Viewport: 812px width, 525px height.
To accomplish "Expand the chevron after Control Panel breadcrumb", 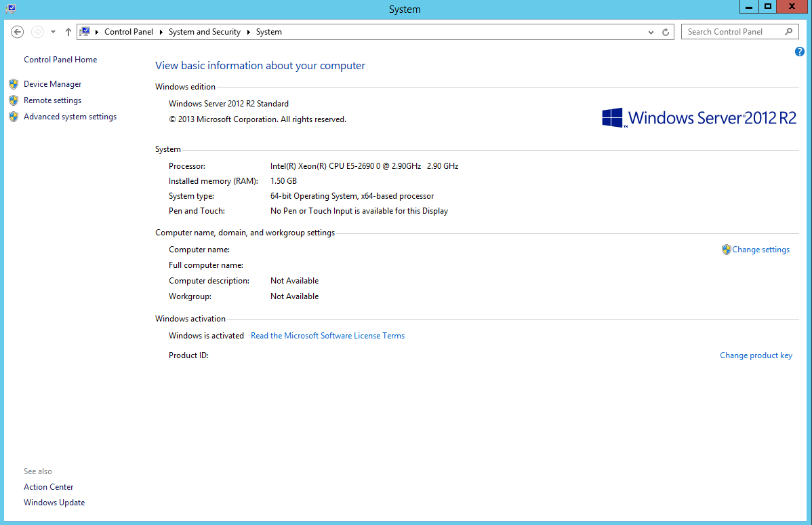I will click(x=161, y=32).
